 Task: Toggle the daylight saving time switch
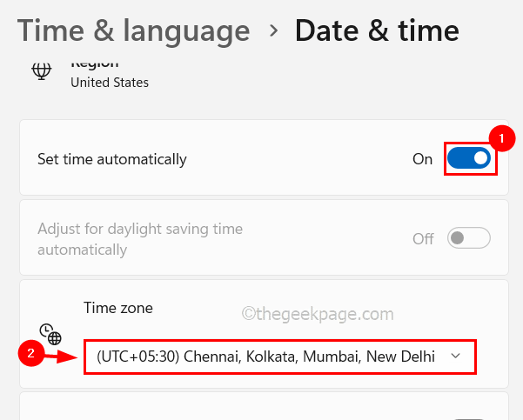(469, 238)
